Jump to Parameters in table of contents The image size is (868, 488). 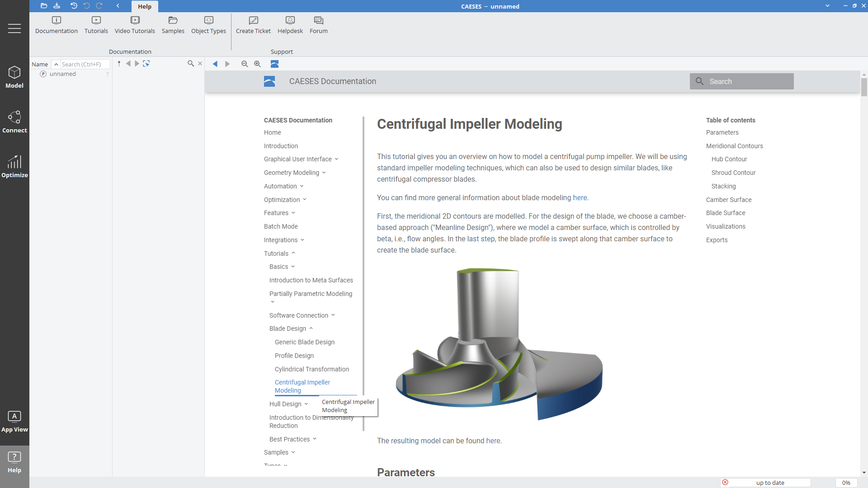(x=722, y=132)
